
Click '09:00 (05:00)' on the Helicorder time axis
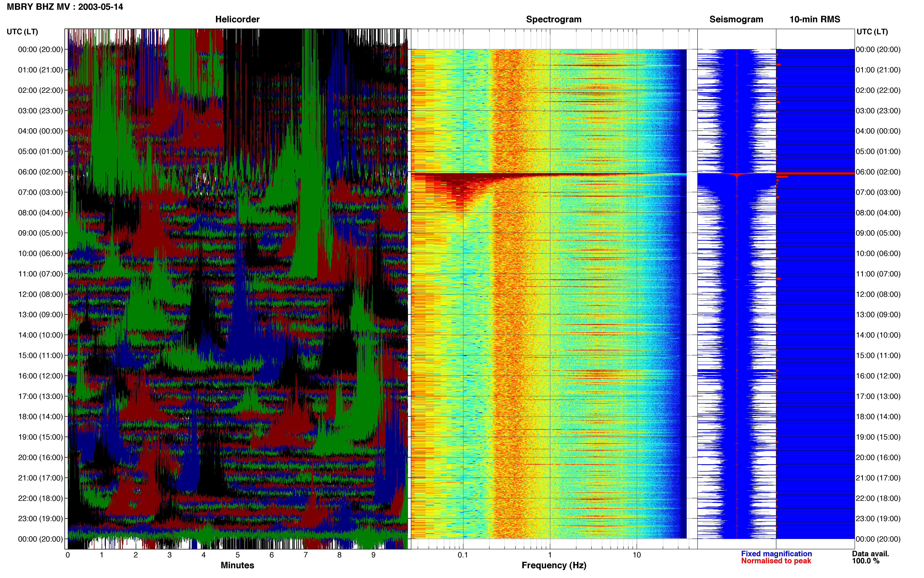(41, 233)
